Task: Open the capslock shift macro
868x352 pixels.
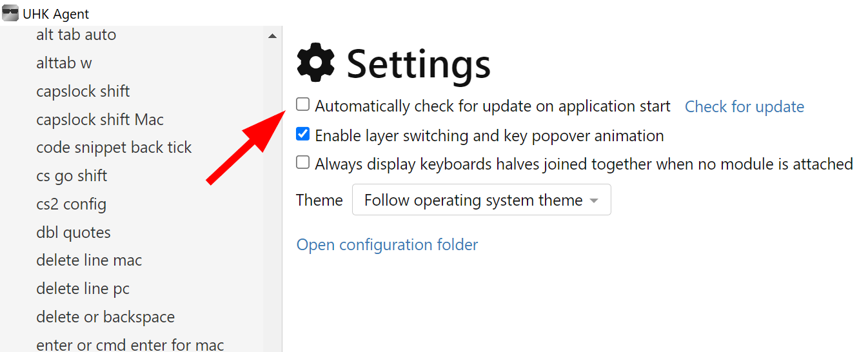Action: 83,92
